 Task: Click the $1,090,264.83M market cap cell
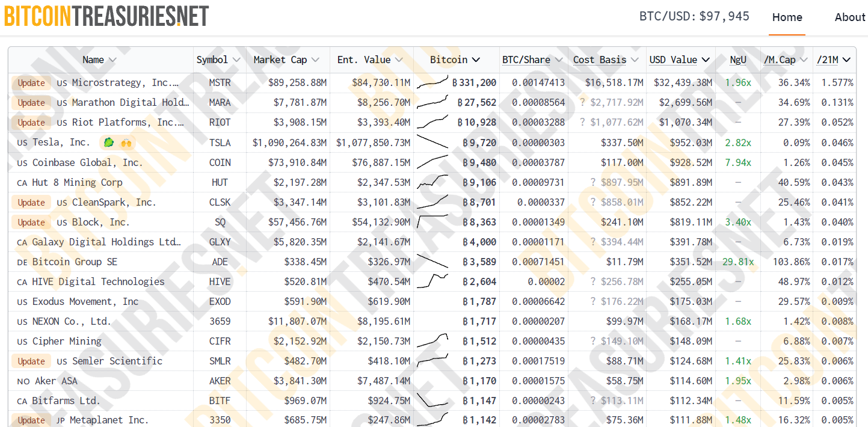[290, 143]
